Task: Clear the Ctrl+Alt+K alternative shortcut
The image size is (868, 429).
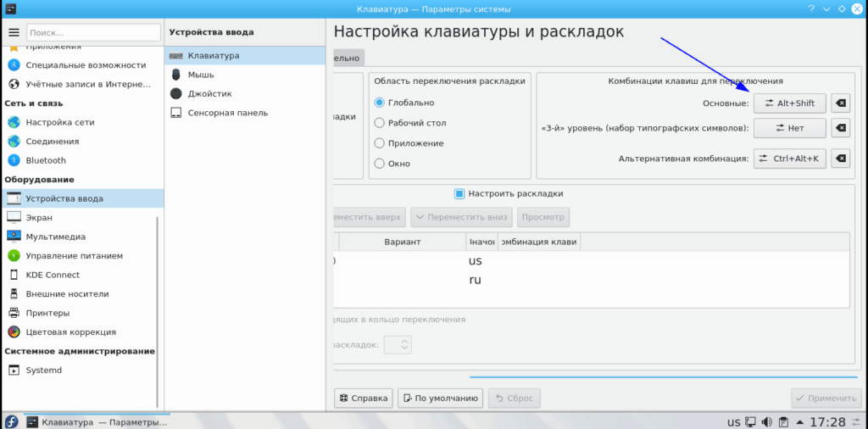Action: (840, 159)
